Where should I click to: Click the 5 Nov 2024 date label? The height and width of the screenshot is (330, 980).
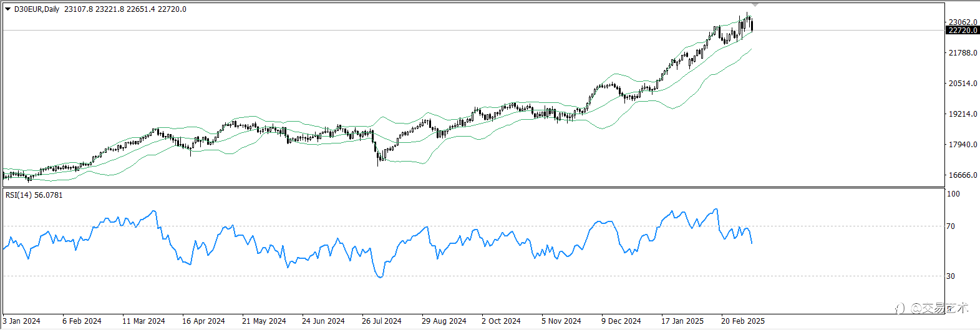coord(561,321)
